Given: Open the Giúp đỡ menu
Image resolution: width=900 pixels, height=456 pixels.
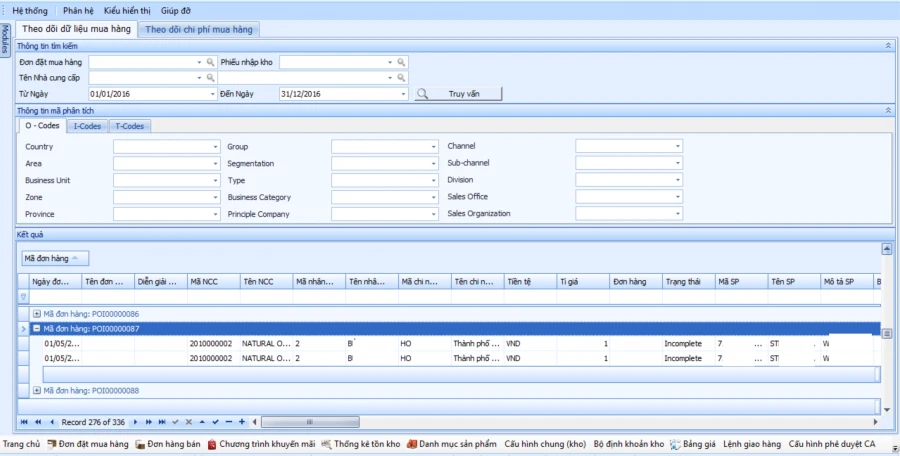Looking at the screenshot, I should click(176, 10).
